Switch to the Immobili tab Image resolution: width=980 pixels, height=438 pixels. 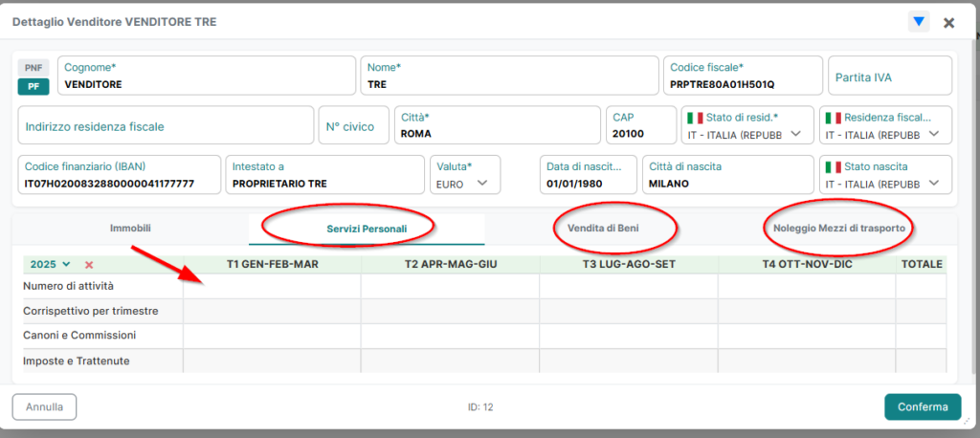coord(130,228)
